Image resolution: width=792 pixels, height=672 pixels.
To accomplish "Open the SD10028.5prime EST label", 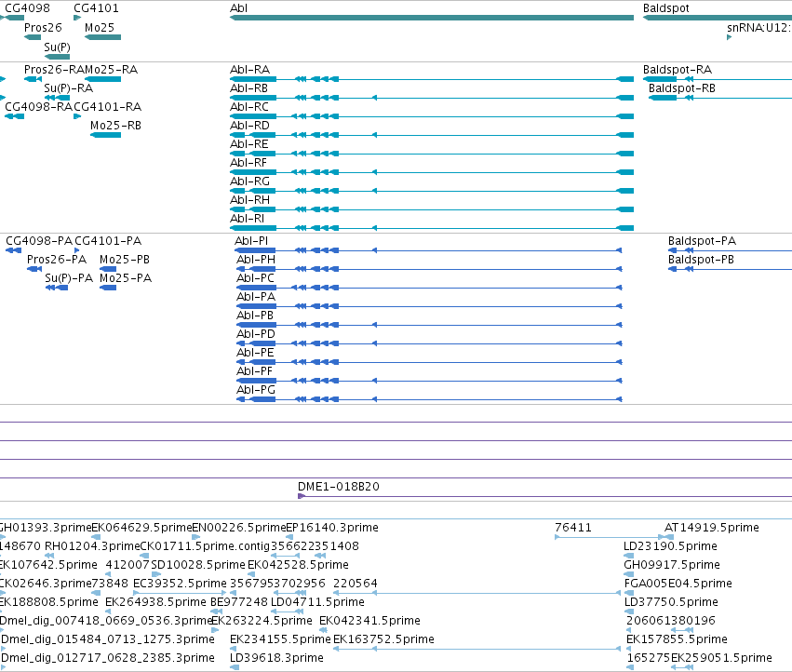I will [x=198, y=565].
